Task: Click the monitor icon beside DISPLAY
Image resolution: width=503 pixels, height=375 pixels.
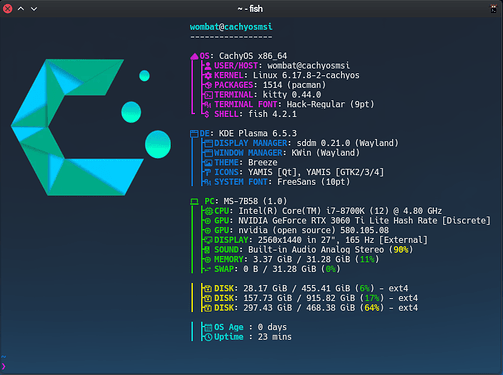Action: tap(209, 240)
